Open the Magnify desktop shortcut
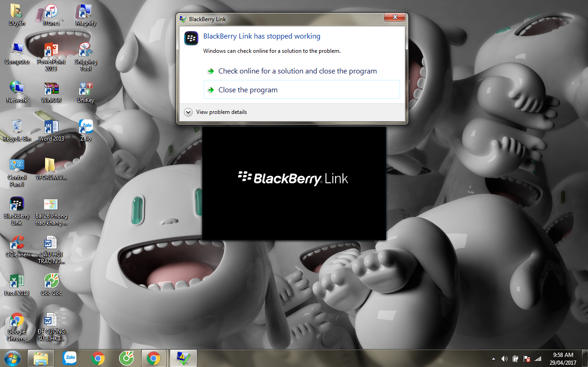This screenshot has width=588, height=367. pos(86,15)
